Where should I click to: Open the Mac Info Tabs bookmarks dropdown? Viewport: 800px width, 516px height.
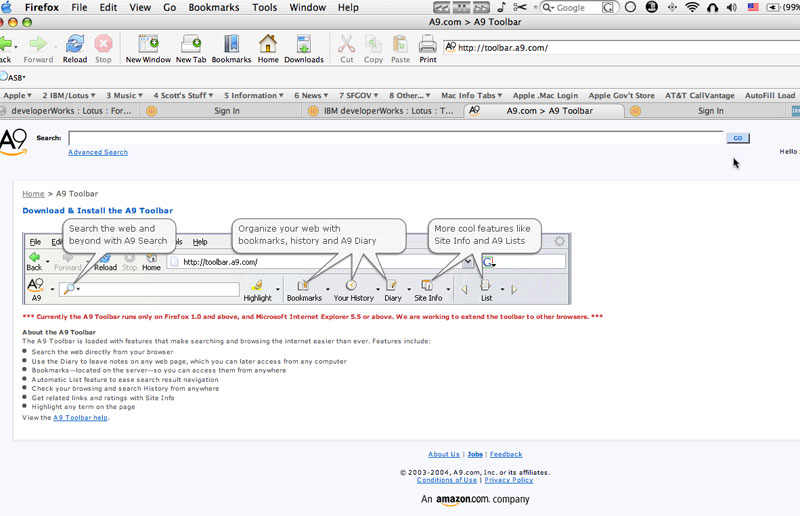471,95
